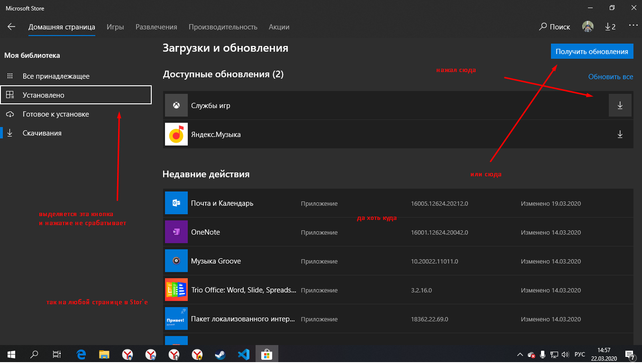Open the downloads indicator showing 2
Image resolution: width=642 pixels, height=364 pixels.
pyautogui.click(x=610, y=27)
